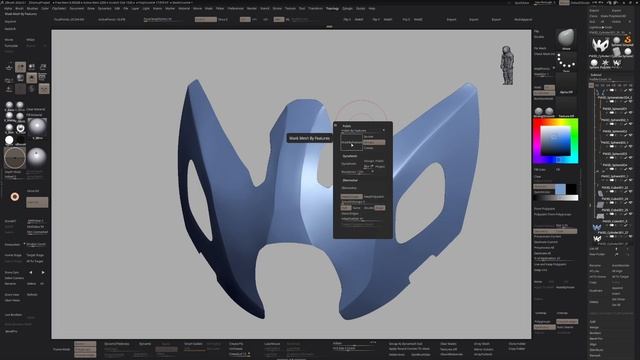The image size is (640, 360).
Task: Click the All High button
Action: click(617, 271)
